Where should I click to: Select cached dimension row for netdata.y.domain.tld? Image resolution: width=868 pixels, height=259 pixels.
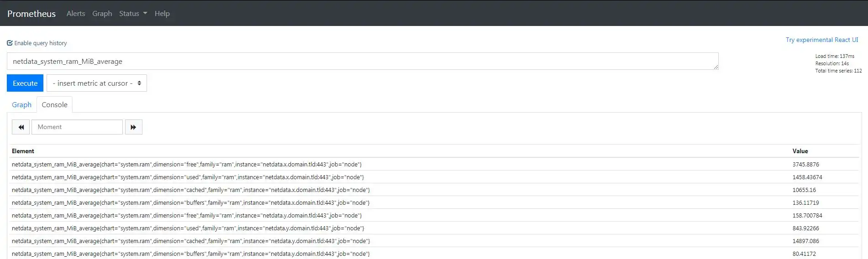[x=434, y=241]
